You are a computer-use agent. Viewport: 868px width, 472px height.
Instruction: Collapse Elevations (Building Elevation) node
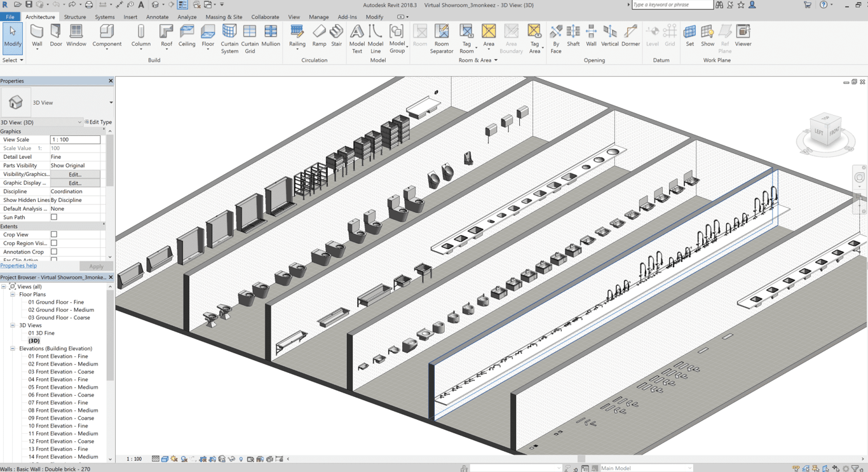(13, 349)
